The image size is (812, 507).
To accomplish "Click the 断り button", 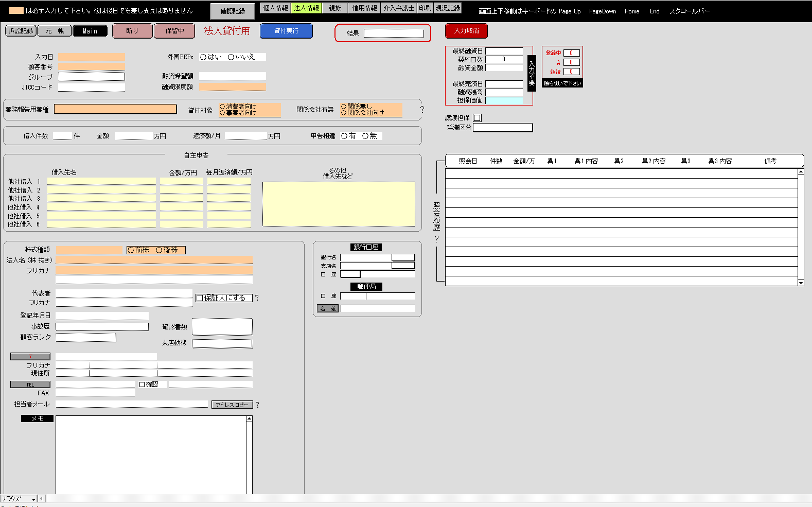I will click(x=132, y=31).
